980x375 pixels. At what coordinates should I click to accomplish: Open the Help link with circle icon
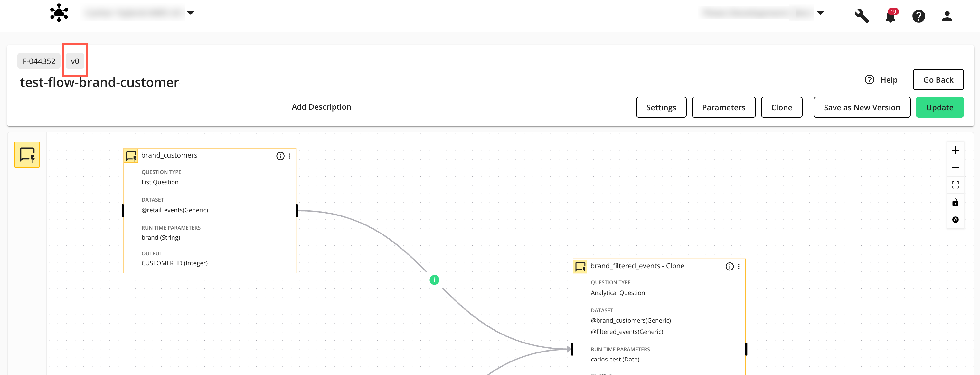881,80
